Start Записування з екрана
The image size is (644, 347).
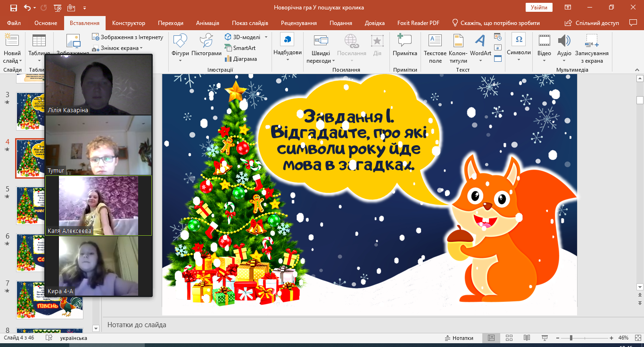pos(592,49)
